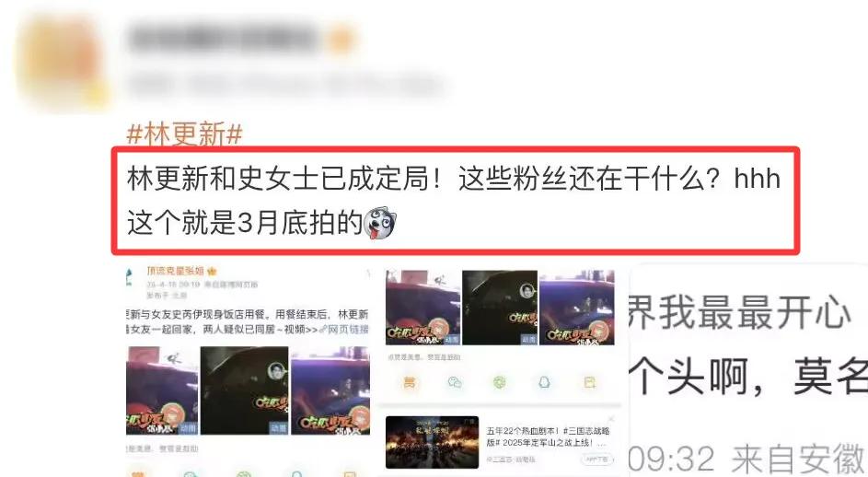Image resolution: width=868 pixels, height=477 pixels.
Task: Tap the orange 赏 reward icon
Action: coord(410,382)
